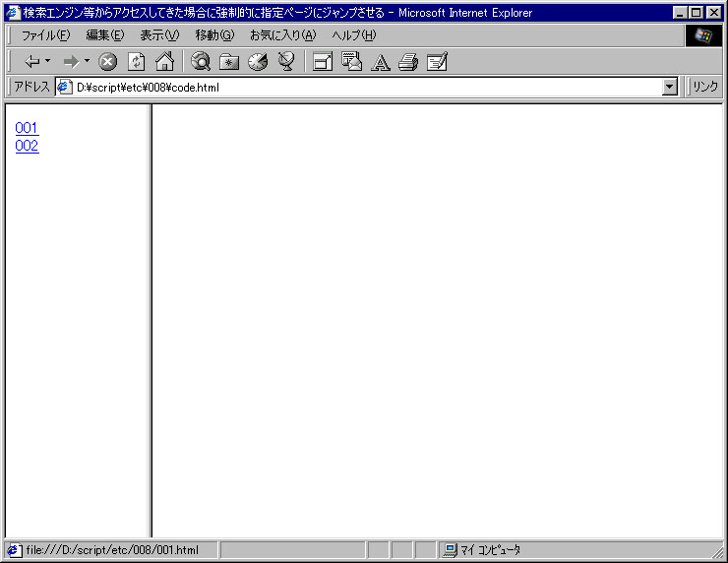Minimize the Internet Explorer window
728x563 pixels.
tap(680, 13)
